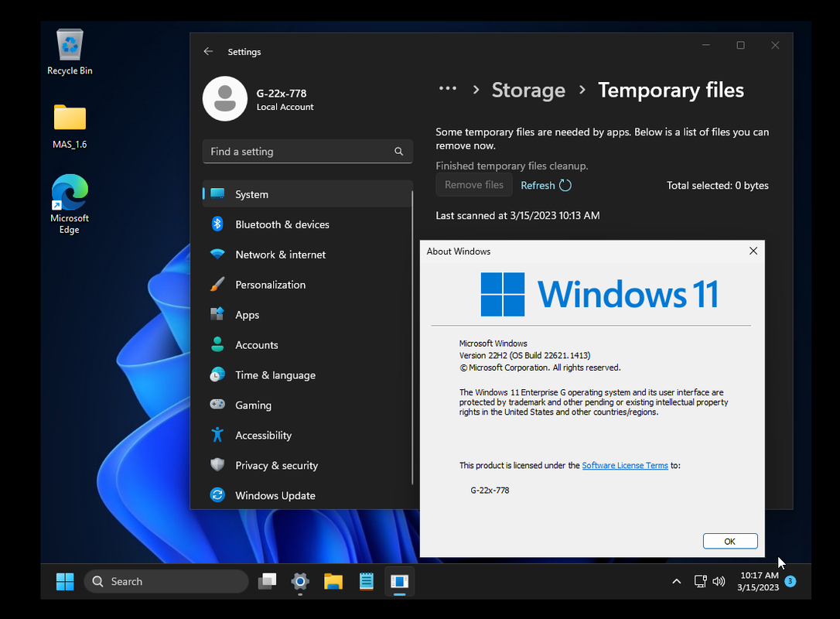Navigate to Storage in the breadcrumb
Viewport: 840px width, 619px height.
click(x=528, y=90)
